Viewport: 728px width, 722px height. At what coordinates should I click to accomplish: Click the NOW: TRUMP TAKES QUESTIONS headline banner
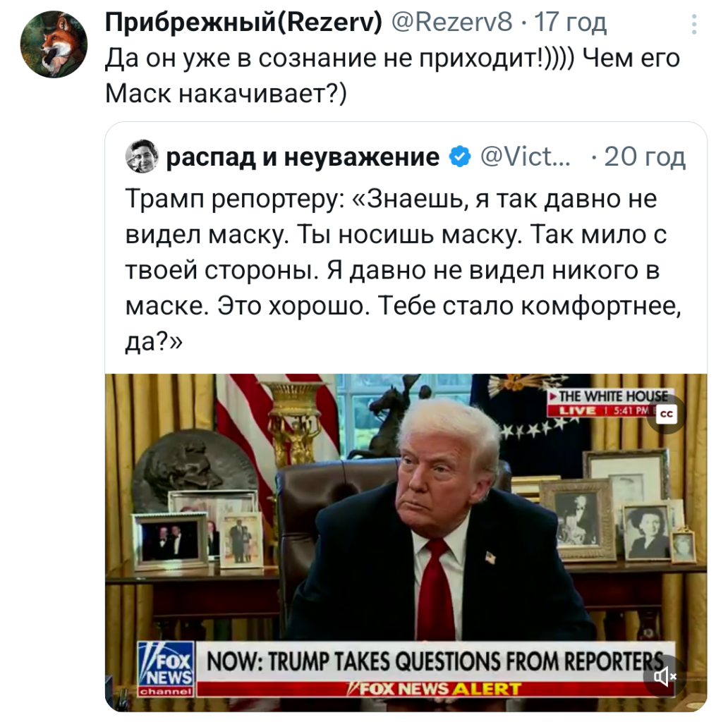435,661
